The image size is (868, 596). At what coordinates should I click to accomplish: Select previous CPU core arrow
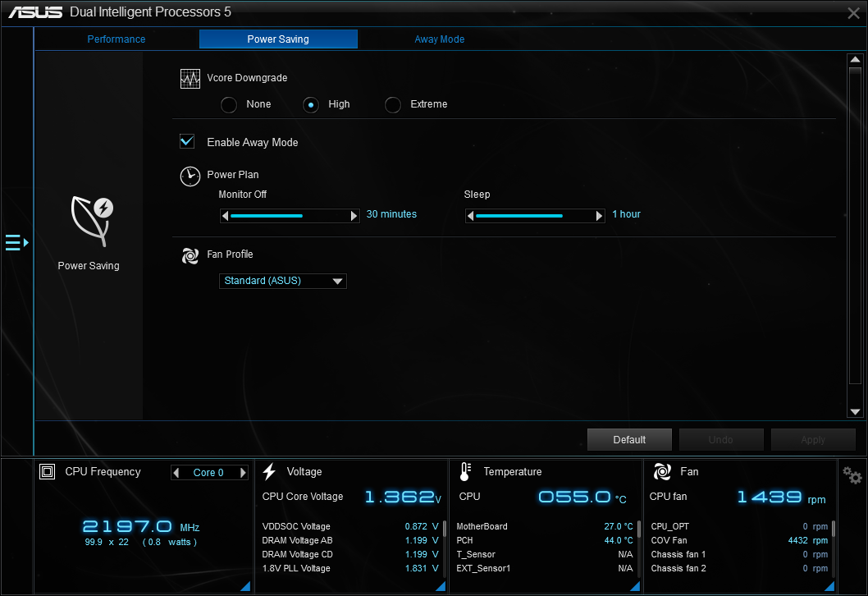point(176,473)
